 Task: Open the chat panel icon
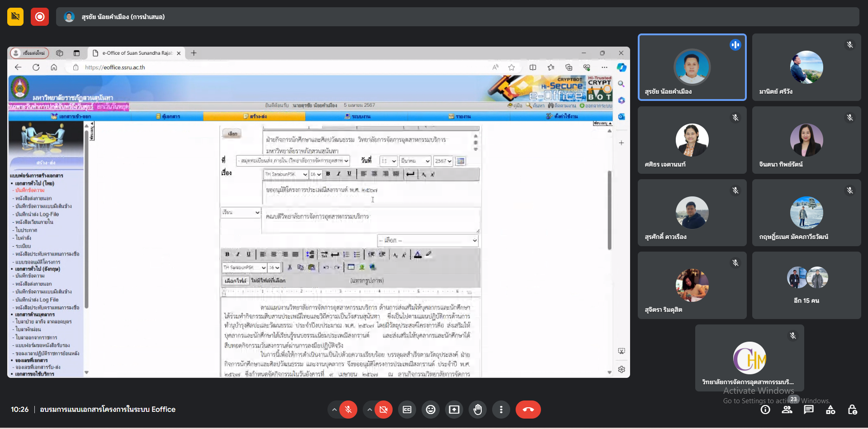click(x=809, y=410)
